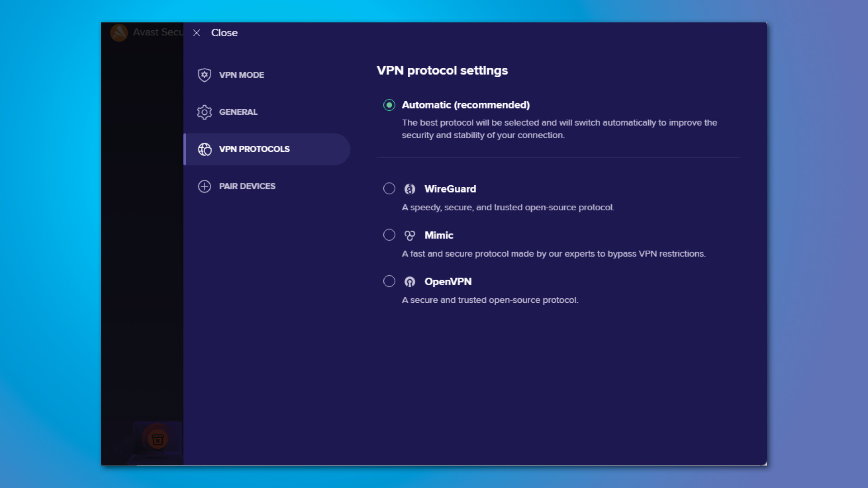Click the Automatic (recommended) label
Screen dimensions: 868x488
[x=466, y=105]
